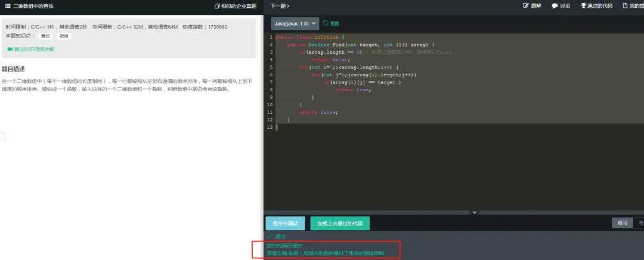Screen dimensions: 644x260
Task: Open the 通过的代码 tab
Action: click(x=600, y=6)
